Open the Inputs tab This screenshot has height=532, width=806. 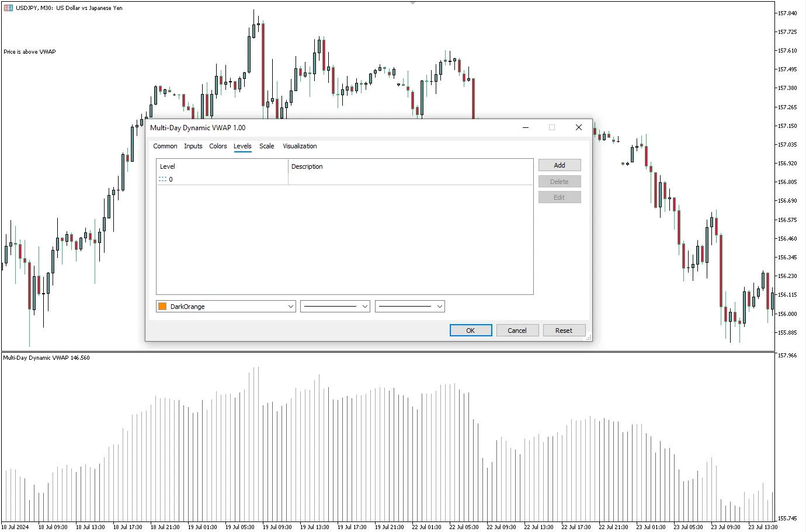193,146
